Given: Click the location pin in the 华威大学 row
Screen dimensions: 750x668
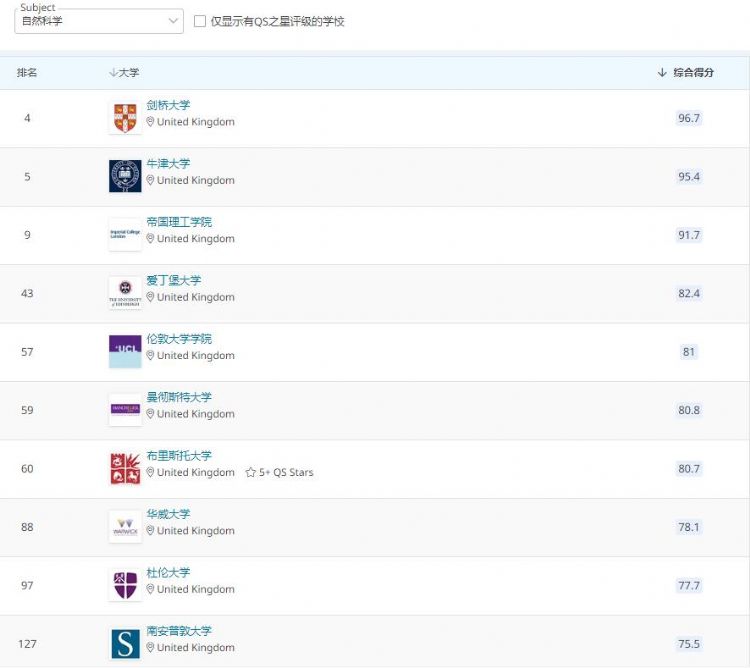Looking at the screenshot, I should 150,531.
